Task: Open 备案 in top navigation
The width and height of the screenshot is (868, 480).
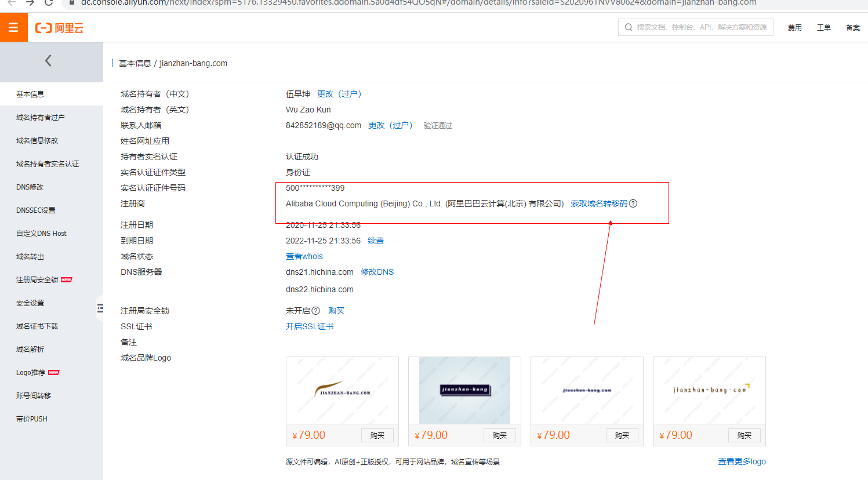Action: click(852, 28)
